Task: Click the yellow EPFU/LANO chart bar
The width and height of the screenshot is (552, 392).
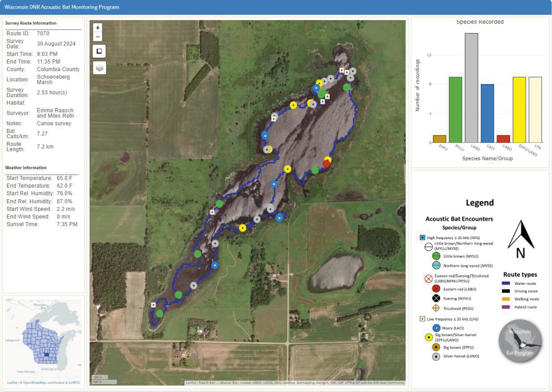Action: 519,110
